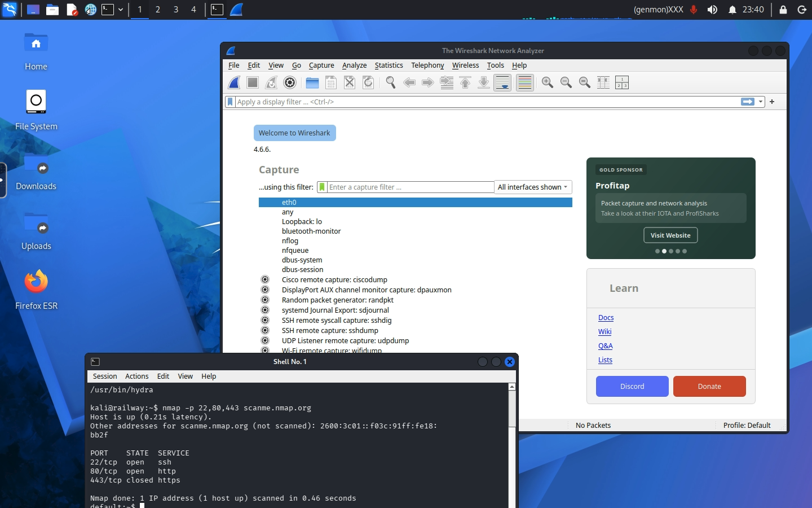
Task: Open the Q&A link
Action: coord(605,346)
